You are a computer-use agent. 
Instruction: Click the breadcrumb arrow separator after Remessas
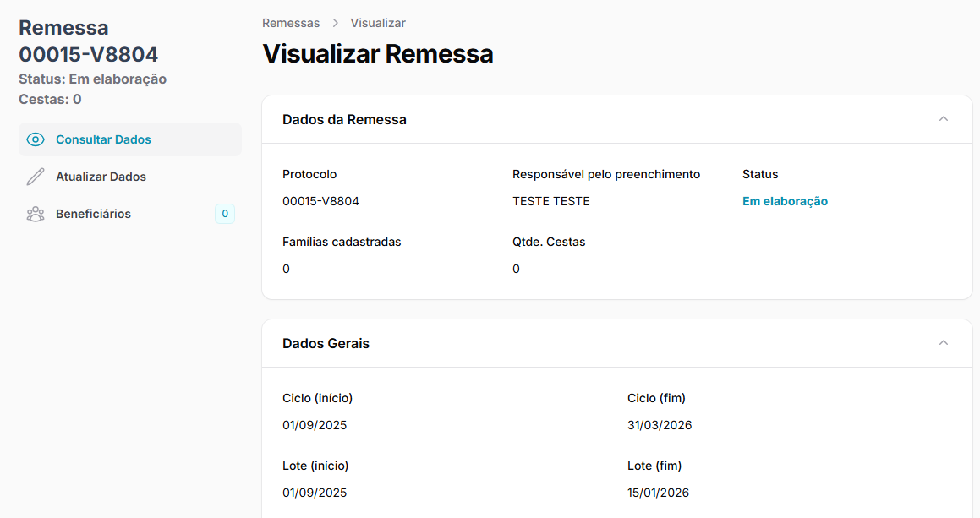pos(336,23)
